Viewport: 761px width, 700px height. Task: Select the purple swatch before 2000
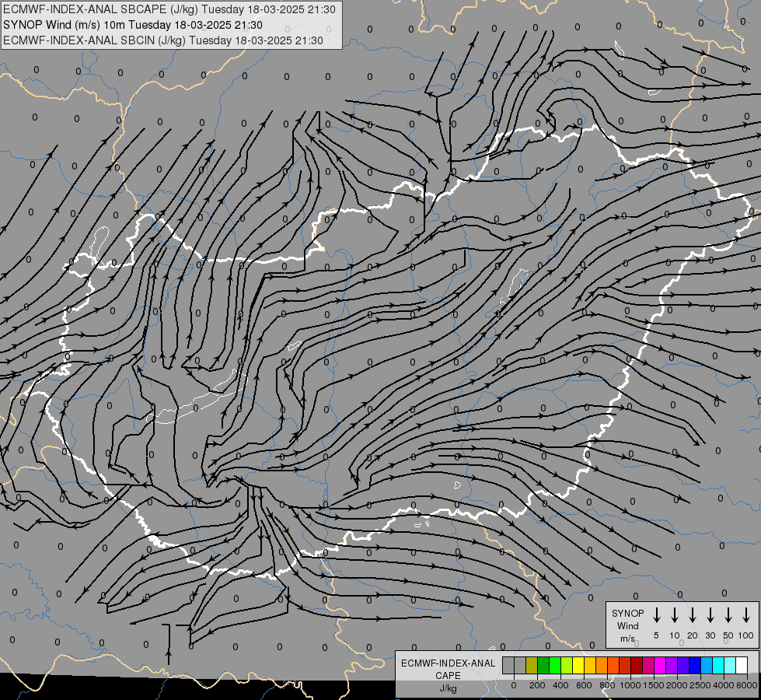[672, 665]
